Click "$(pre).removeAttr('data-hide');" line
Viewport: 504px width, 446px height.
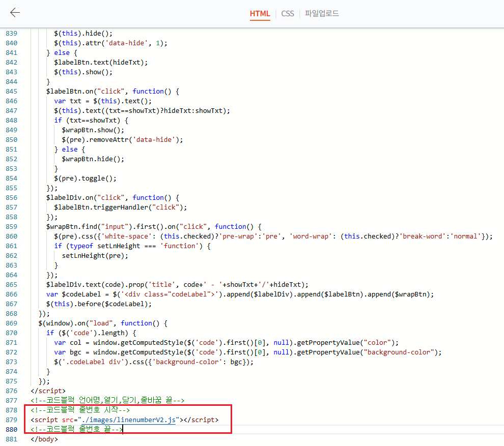(122, 140)
